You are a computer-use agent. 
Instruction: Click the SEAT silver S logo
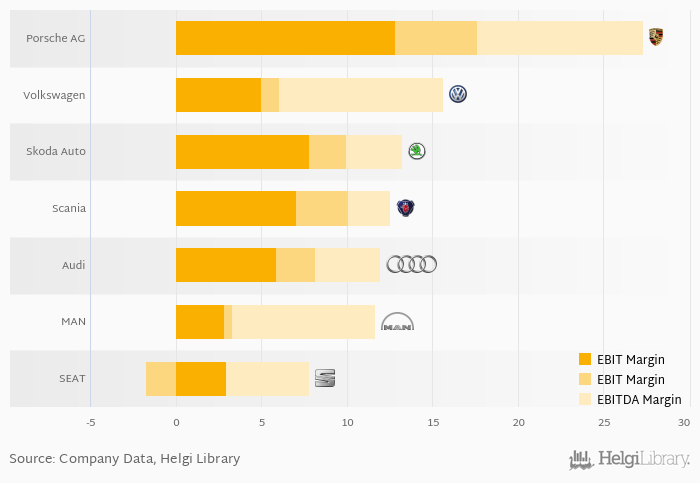click(325, 378)
